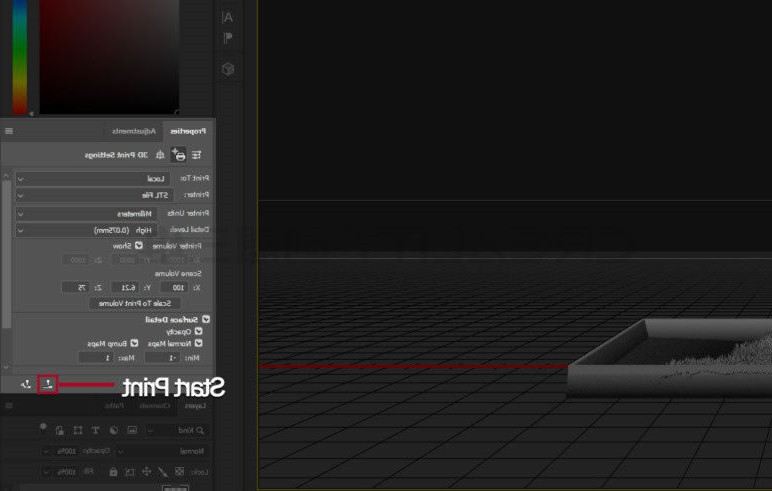Select the 3D Print Settings printer icon

tap(179, 155)
